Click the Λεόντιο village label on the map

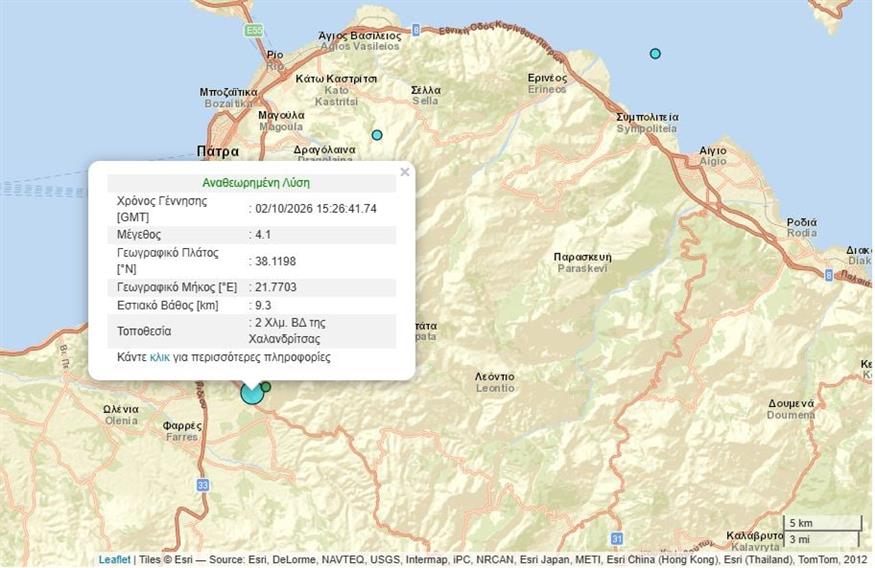(x=494, y=377)
